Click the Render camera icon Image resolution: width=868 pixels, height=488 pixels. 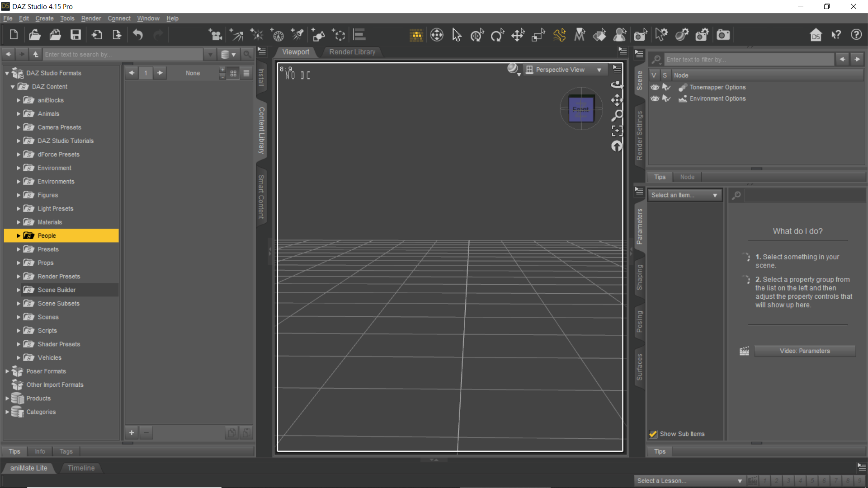pos(723,35)
